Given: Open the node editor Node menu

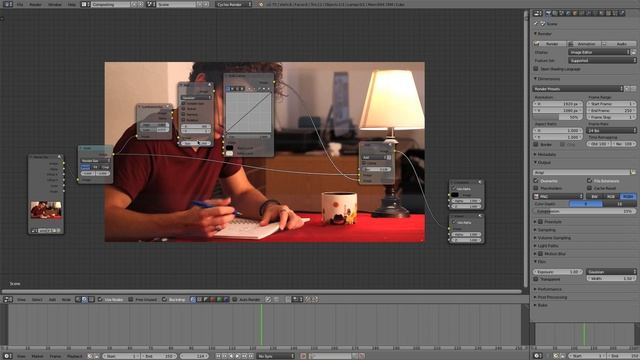Looking at the screenshot, I should pos(66,300).
